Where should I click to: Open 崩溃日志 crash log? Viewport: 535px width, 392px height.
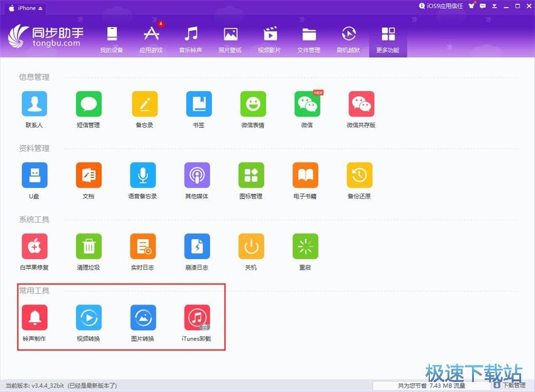point(197,246)
